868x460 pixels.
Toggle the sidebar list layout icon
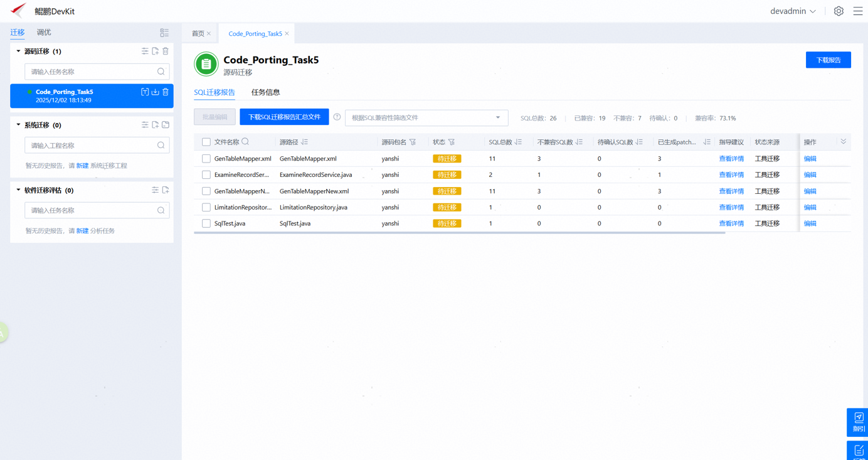[x=164, y=33]
